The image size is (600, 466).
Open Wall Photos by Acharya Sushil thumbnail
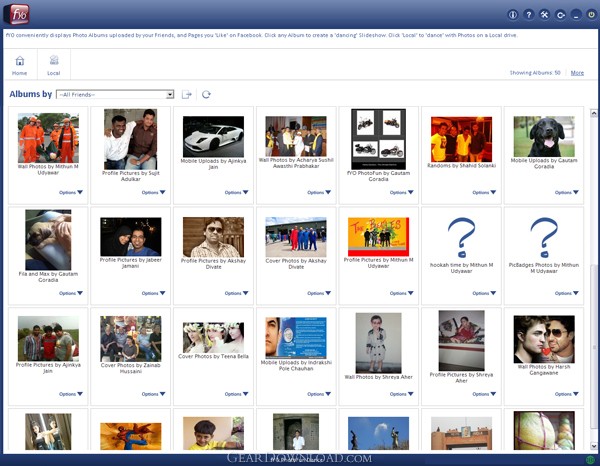click(296, 136)
